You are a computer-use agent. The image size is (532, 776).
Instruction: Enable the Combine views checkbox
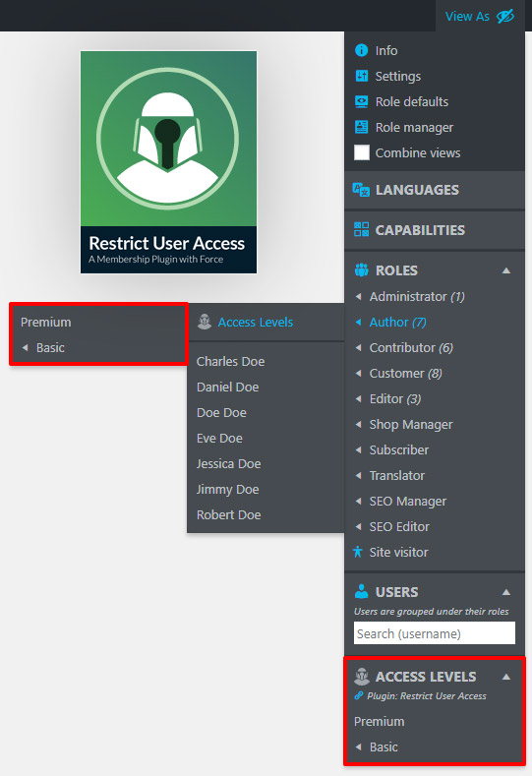click(x=362, y=152)
